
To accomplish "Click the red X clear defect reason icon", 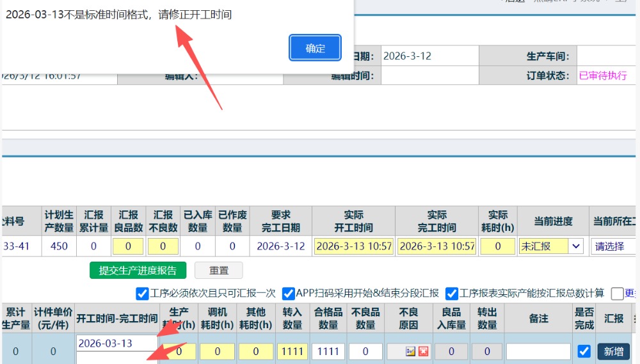I will coord(423,351).
